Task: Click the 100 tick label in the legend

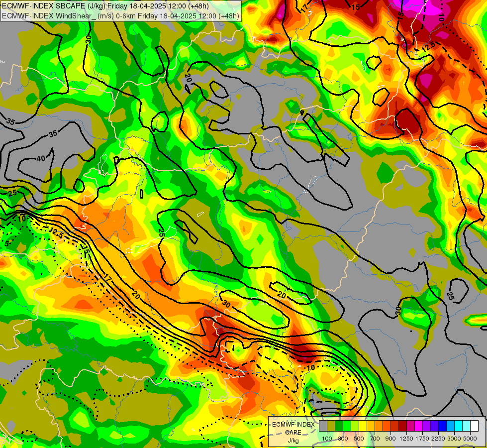Action: (327, 439)
